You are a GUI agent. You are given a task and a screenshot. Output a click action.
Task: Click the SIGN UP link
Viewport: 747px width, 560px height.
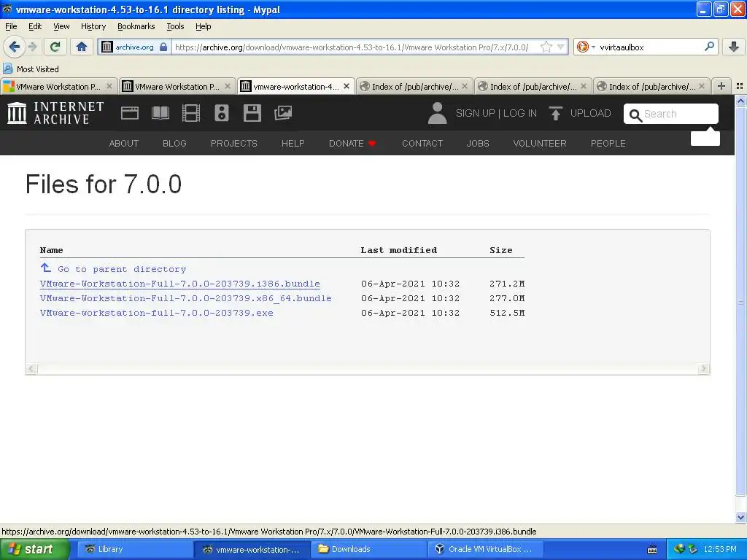pyautogui.click(x=475, y=113)
